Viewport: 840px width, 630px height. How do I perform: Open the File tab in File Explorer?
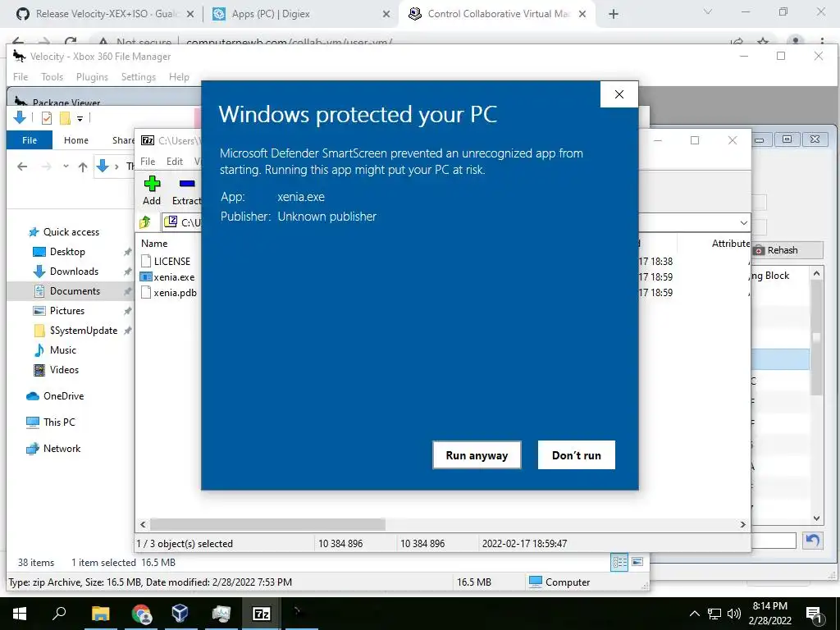30,140
